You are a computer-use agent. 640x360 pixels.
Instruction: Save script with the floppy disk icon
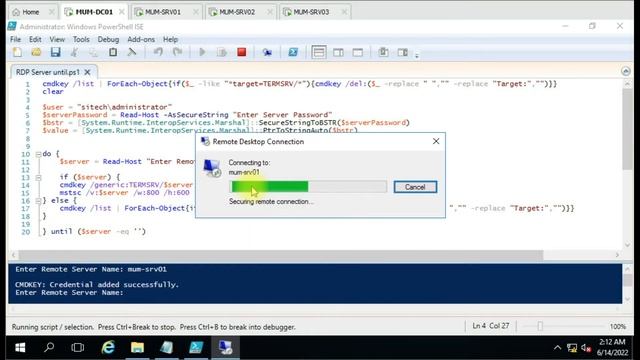tap(55, 52)
